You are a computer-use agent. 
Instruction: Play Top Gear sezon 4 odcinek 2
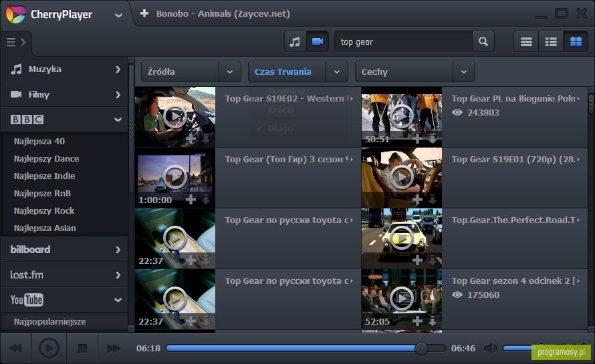tap(402, 299)
